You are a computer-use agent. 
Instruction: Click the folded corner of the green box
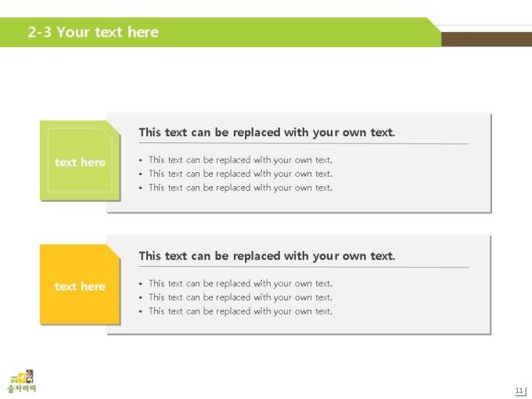[115, 128]
